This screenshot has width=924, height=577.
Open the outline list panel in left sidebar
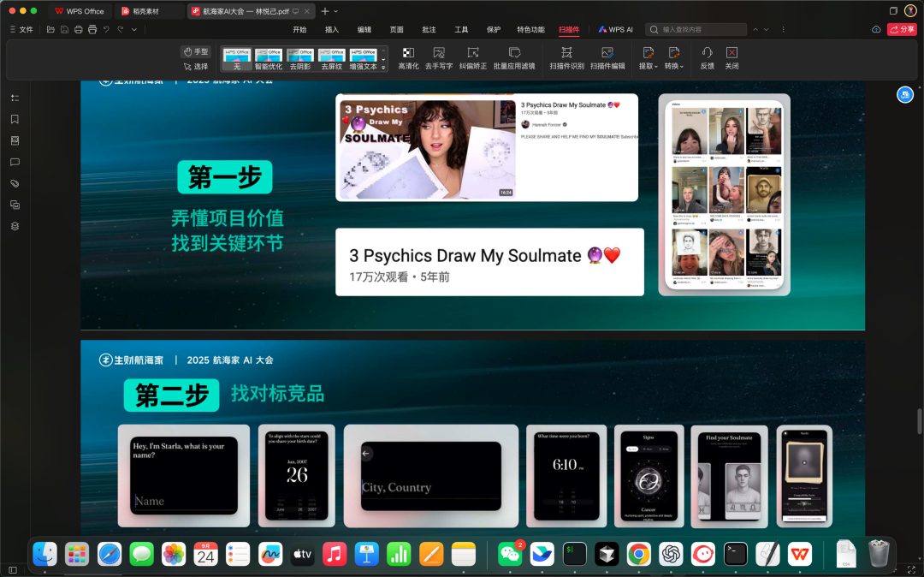click(15, 98)
